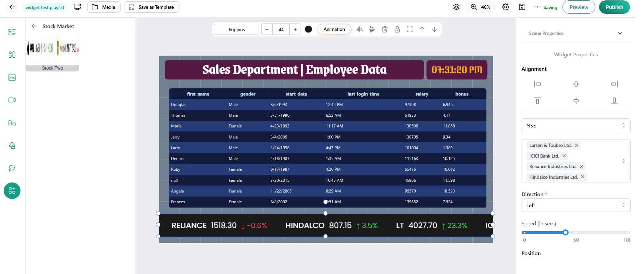644x274 pixels.
Task: Click the widget test playlist label
Action: [45, 7]
